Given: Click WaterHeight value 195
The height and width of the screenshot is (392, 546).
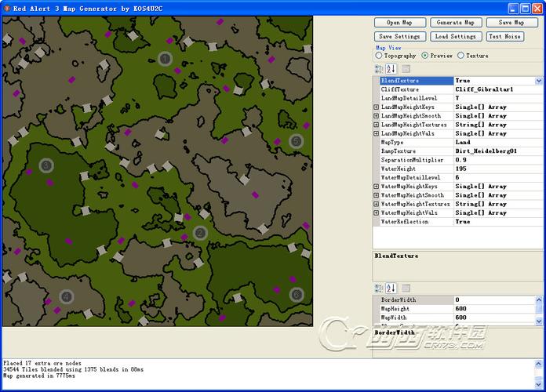Looking at the screenshot, I should tap(460, 169).
